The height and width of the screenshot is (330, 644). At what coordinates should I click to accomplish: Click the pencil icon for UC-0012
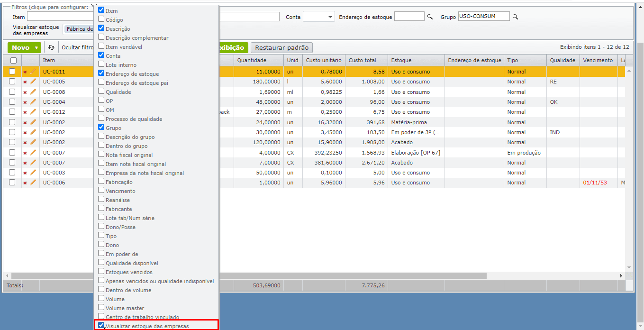coord(33,112)
